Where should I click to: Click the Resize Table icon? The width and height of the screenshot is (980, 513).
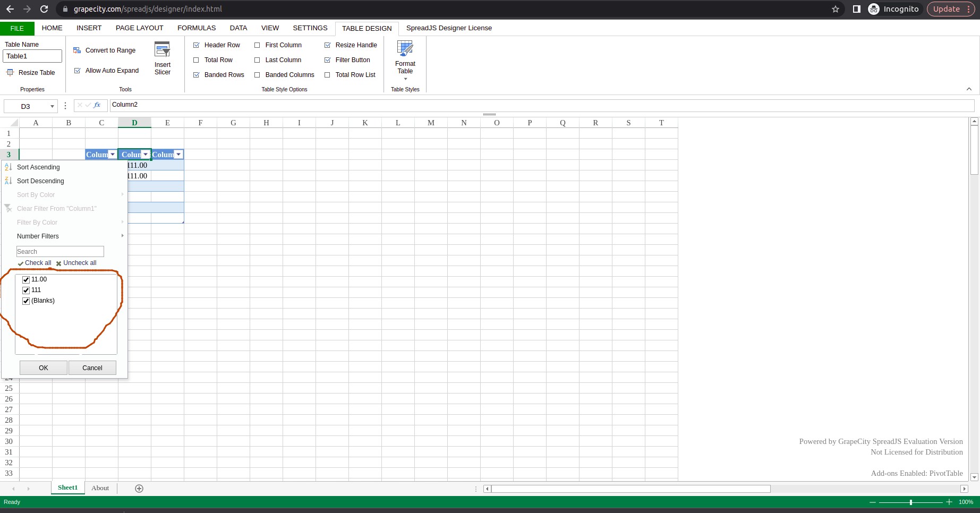[x=10, y=73]
